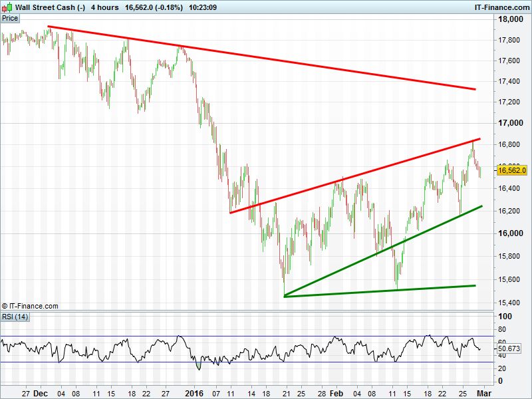Click the Wall Street Cash instrument title
This screenshot has width=532, height=399.
coord(50,7)
